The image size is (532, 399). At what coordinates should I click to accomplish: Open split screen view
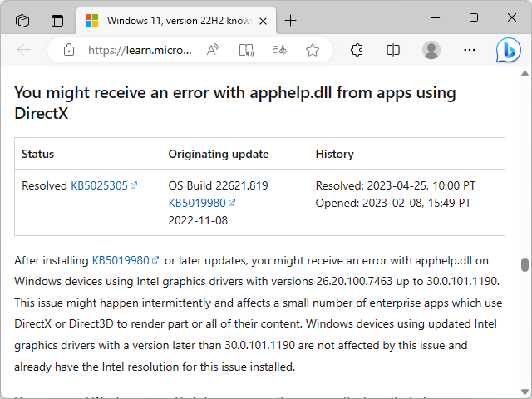393,50
